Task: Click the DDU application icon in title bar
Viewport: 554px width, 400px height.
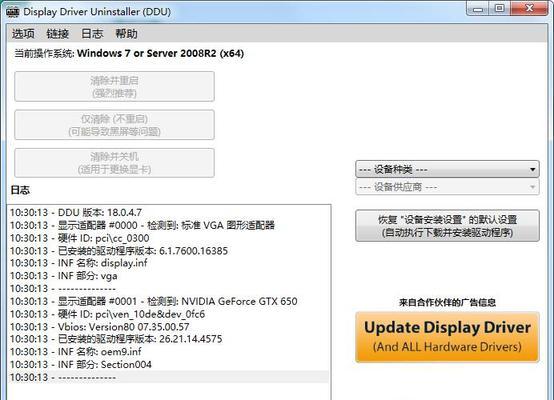Action: pyautogui.click(x=12, y=12)
